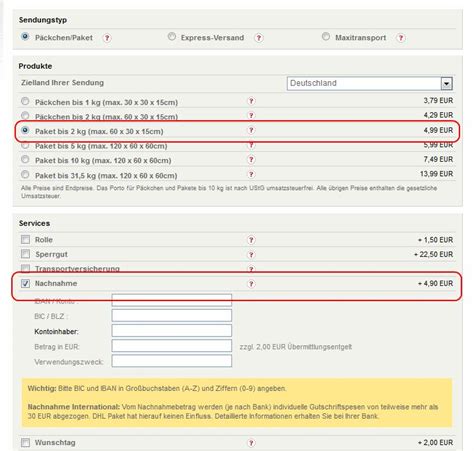Enable the Sperrgut checkbox
This screenshot has width=474, height=451.
[x=25, y=254]
